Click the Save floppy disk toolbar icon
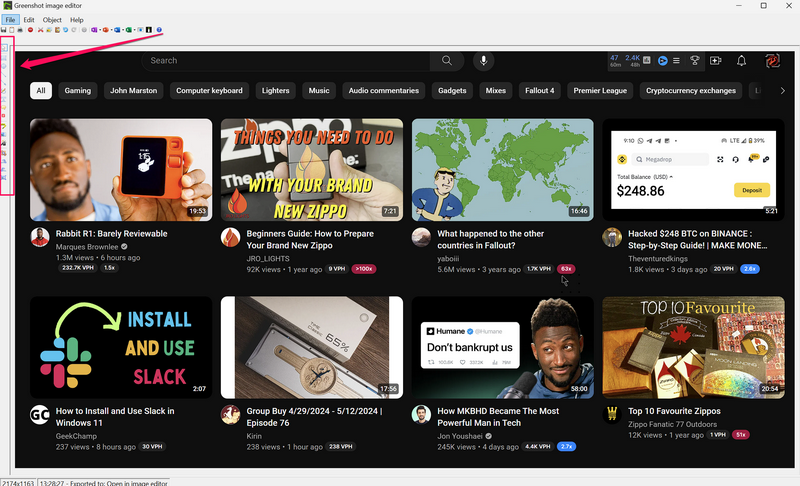800x486 pixels. 4,30
